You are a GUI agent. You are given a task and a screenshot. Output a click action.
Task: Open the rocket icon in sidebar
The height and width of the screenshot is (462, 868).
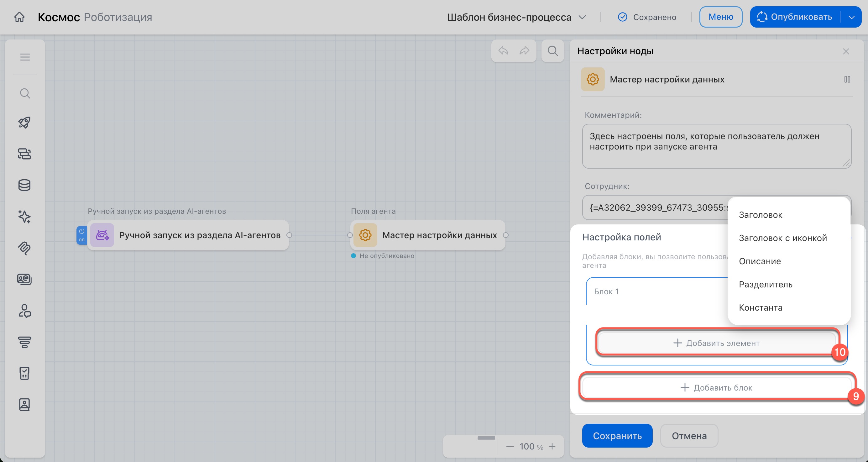point(24,123)
